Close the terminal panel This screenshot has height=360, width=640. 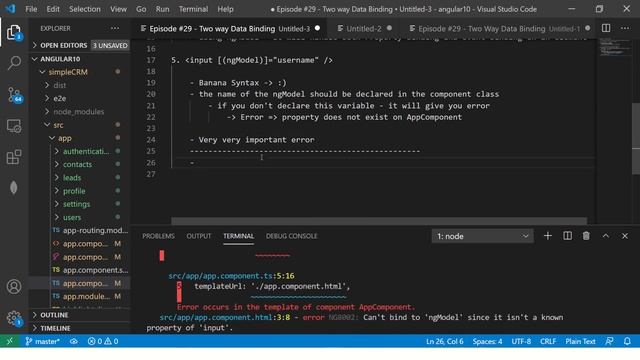click(x=625, y=236)
